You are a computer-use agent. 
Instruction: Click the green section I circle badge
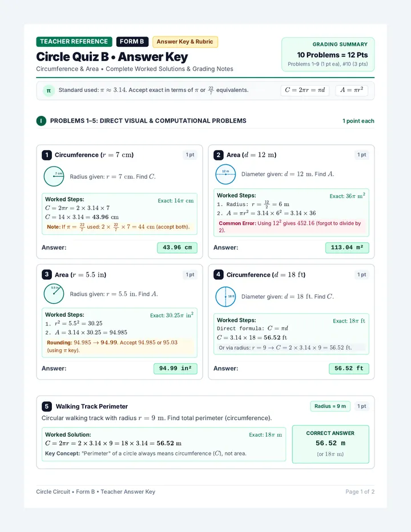[42, 121]
